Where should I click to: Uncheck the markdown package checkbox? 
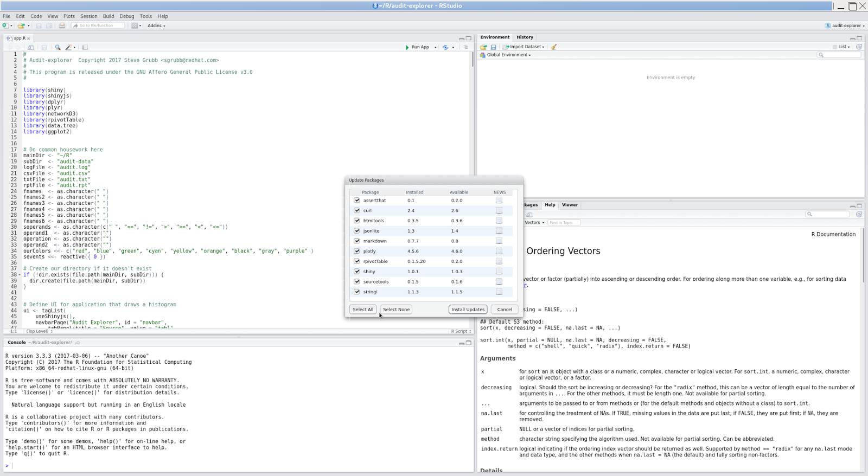pos(357,241)
